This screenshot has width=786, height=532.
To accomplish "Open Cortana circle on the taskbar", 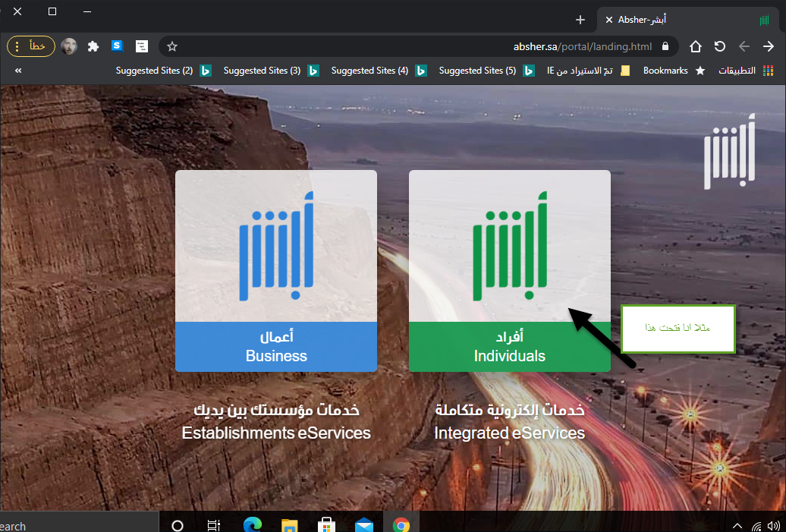I will (x=178, y=525).
